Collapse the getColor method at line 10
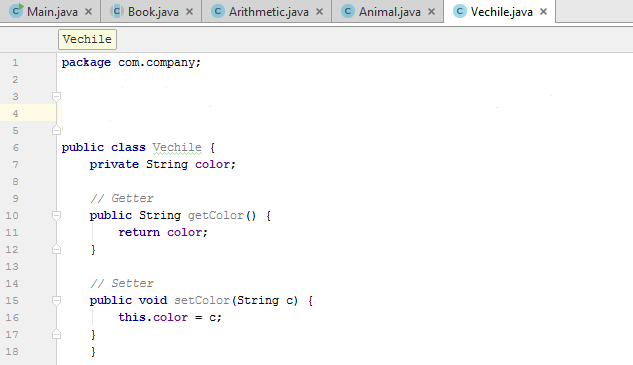The height and width of the screenshot is (365, 633). [x=57, y=215]
